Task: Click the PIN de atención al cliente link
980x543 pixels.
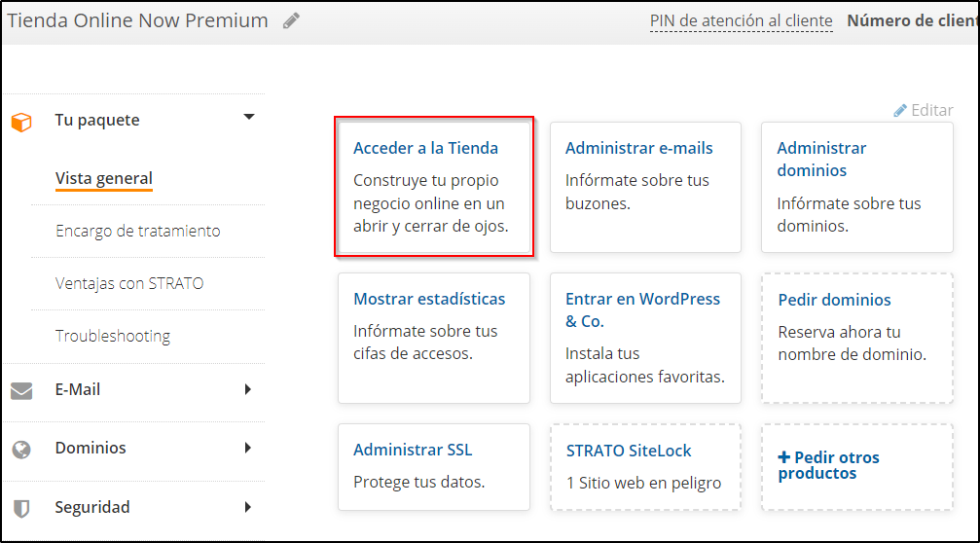Action: coord(742,20)
